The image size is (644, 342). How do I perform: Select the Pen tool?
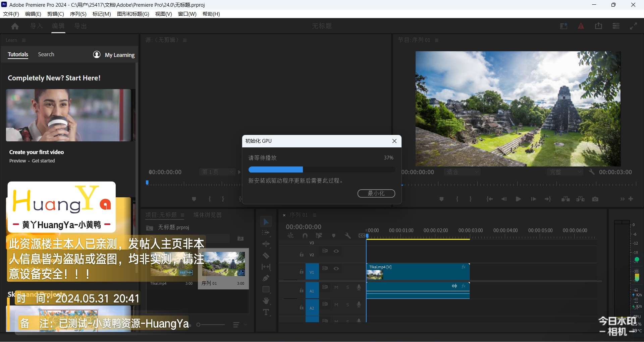click(266, 278)
